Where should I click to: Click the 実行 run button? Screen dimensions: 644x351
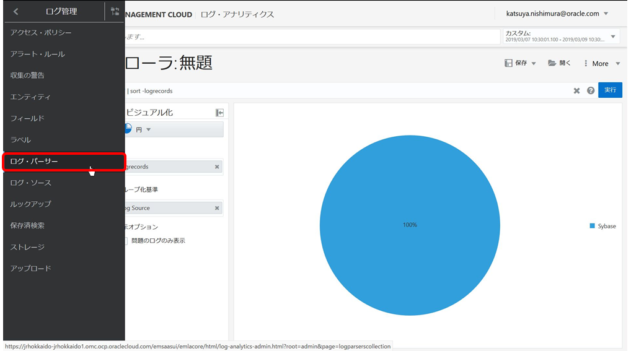click(x=610, y=90)
